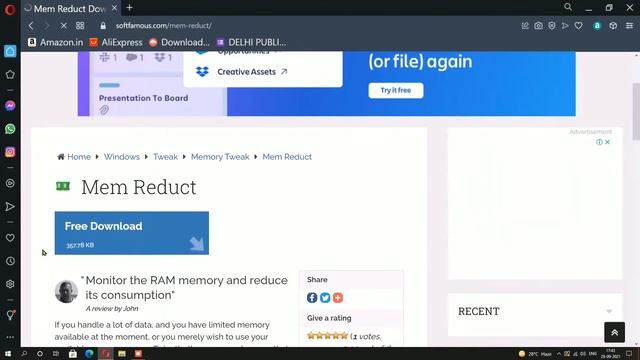Open Messenger in the sidebar
Viewport: 640px width, 360px height.
coord(10,106)
